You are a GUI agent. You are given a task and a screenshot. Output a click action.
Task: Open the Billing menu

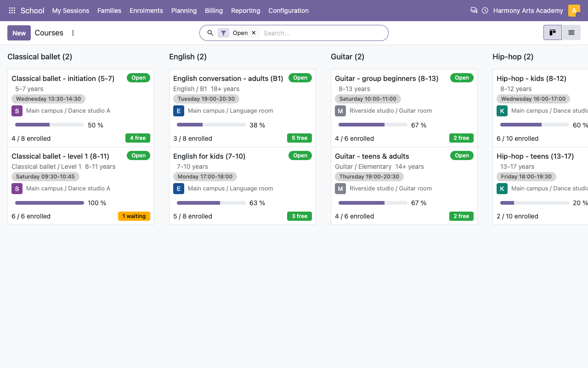coord(214,11)
